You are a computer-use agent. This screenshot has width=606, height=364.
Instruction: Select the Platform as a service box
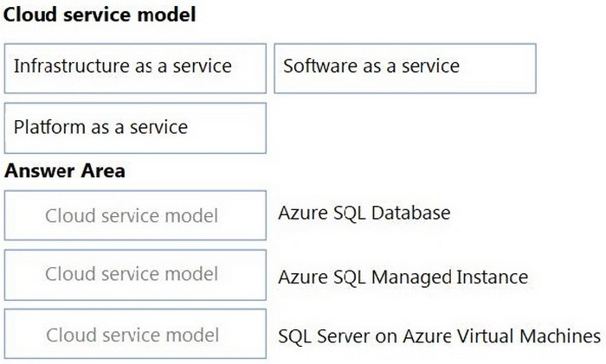point(135,128)
